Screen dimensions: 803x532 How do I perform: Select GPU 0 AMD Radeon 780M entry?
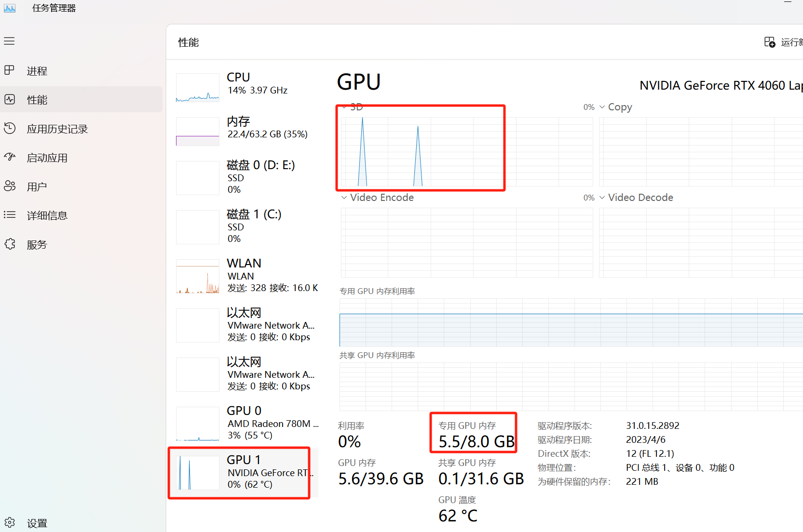pyautogui.click(x=247, y=423)
